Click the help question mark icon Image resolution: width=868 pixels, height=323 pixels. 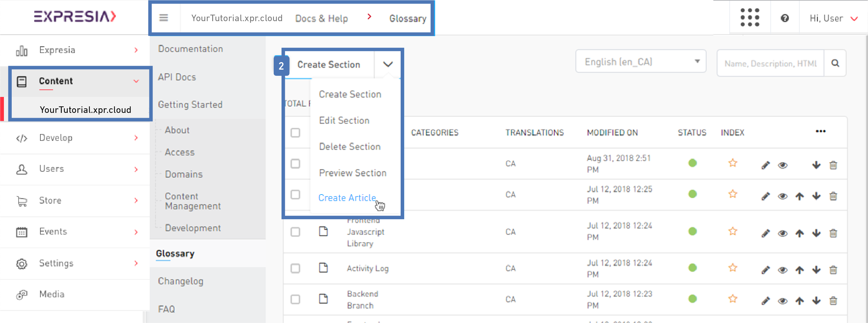tap(784, 18)
